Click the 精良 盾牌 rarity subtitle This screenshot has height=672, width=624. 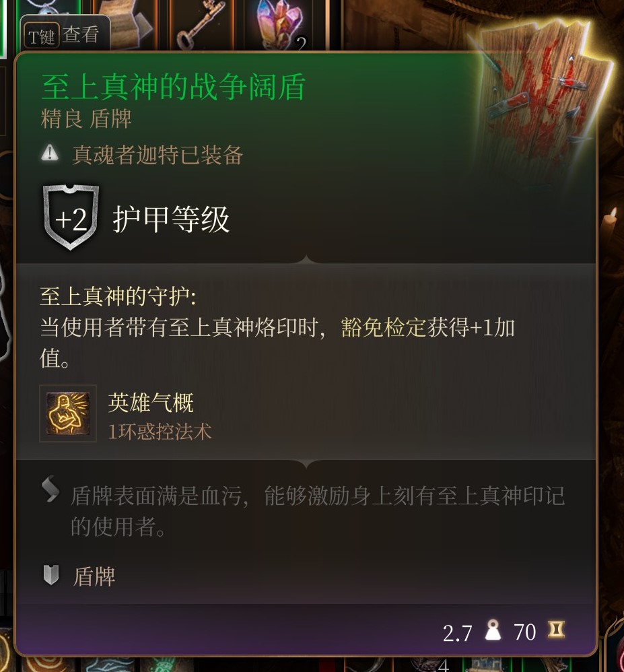point(85,119)
